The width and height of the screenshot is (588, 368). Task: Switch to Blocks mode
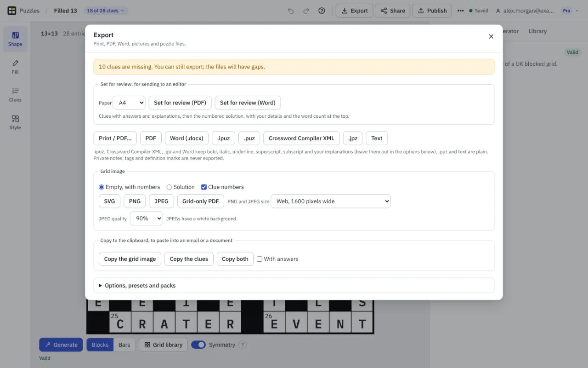(x=100, y=345)
